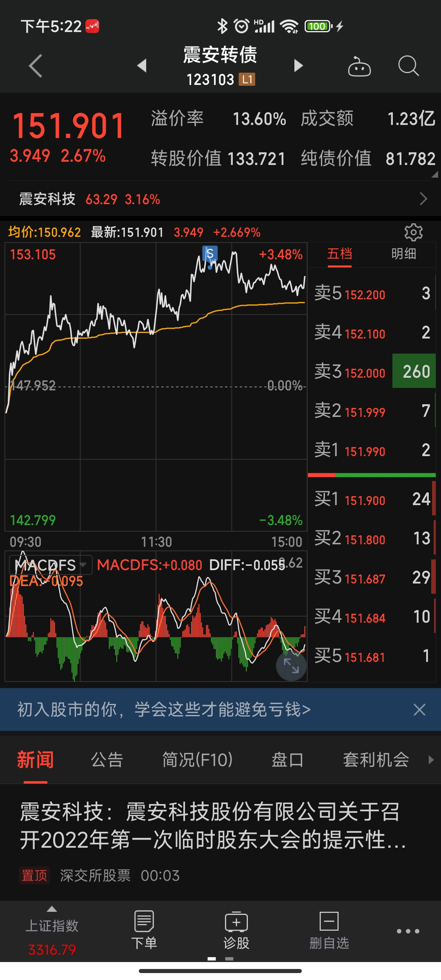Screen dimensions: 441x980
Task: Select the 公告 tab
Action: tap(107, 760)
